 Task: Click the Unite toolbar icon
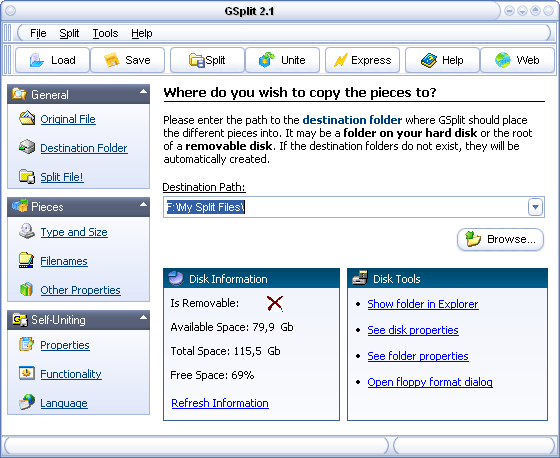pyautogui.click(x=266, y=60)
